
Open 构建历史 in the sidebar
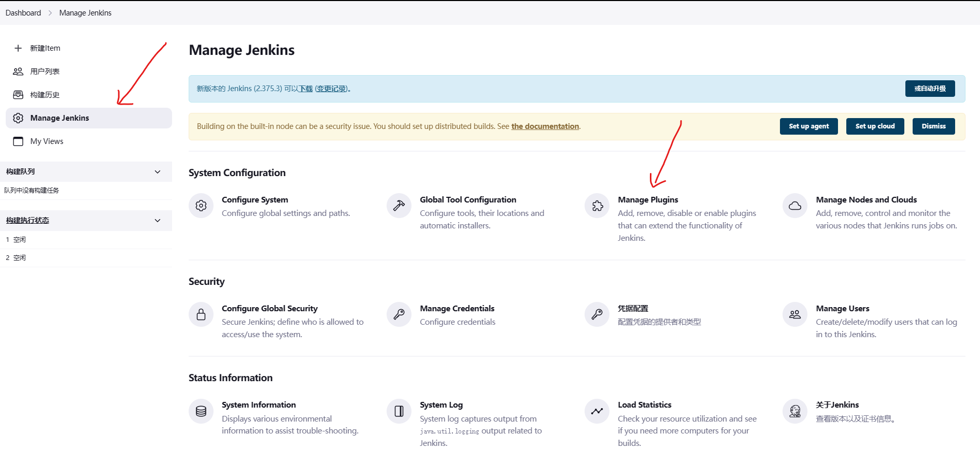45,95
